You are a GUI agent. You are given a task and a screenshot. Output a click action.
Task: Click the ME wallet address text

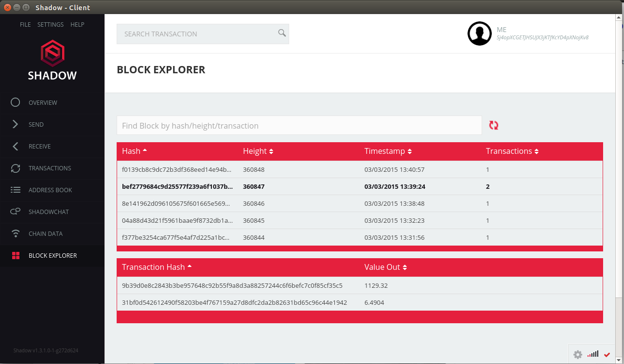[x=542, y=37]
